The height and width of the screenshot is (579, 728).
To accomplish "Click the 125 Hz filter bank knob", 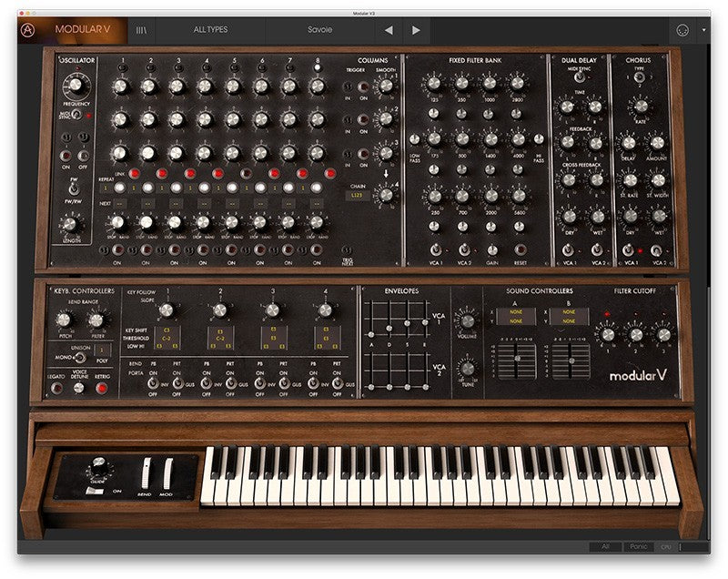I will point(434,84).
